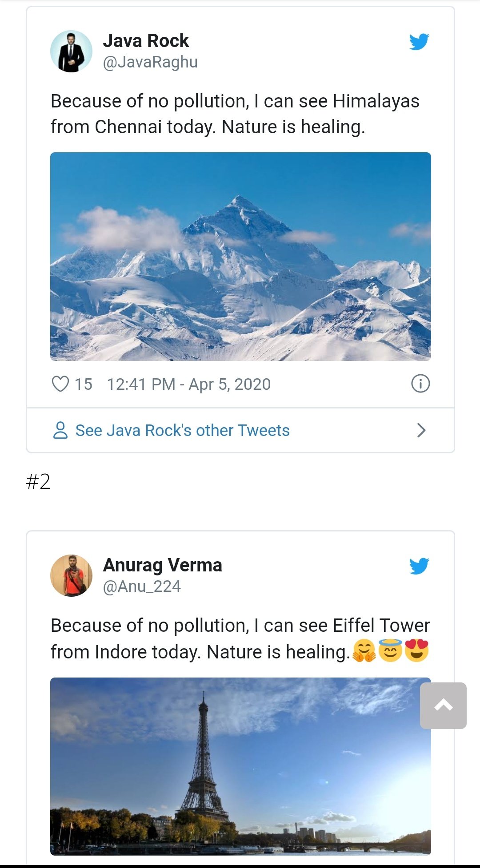Click the @JavaRaghu handle
The height and width of the screenshot is (868, 480).
[x=150, y=62]
